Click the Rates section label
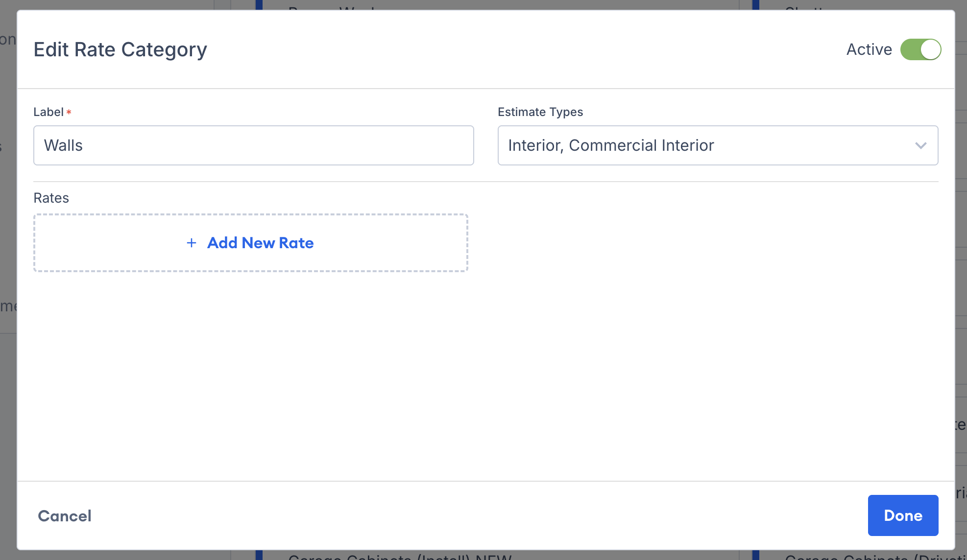This screenshot has height=560, width=967. click(51, 198)
